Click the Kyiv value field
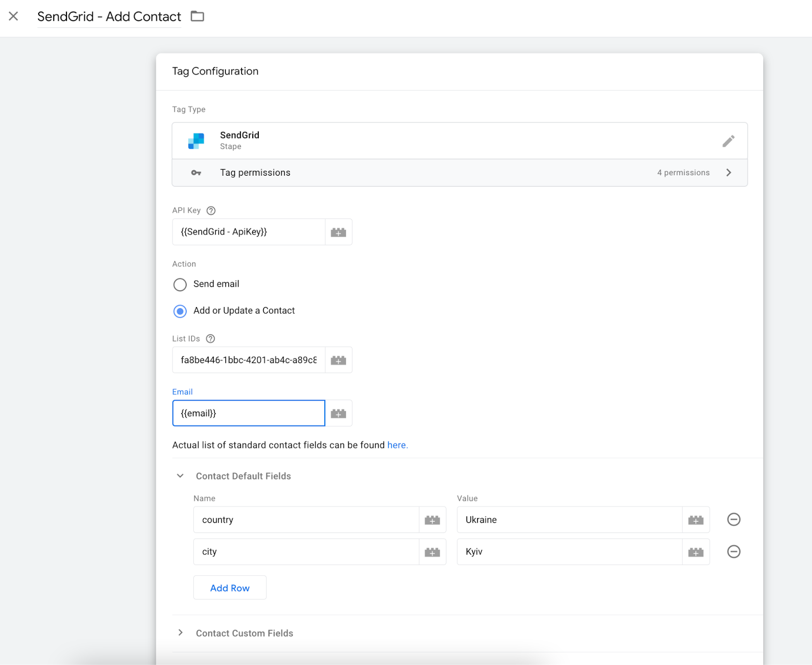The width and height of the screenshot is (812, 665). [569, 552]
